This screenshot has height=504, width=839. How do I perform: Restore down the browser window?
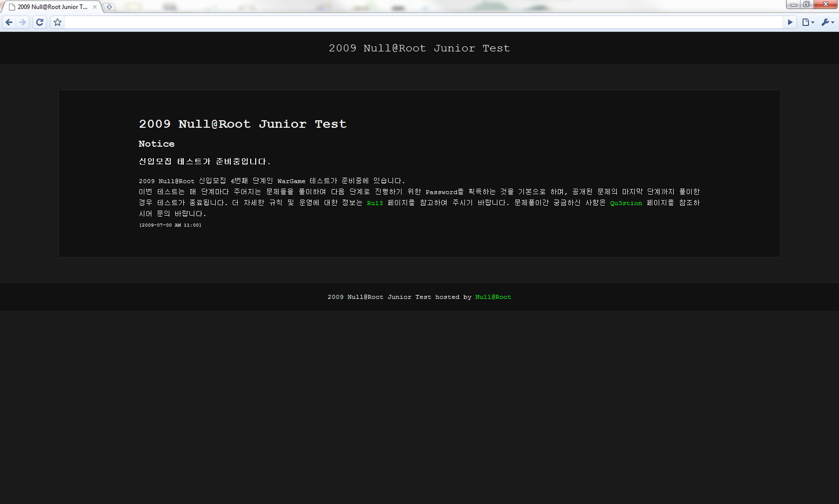click(x=807, y=4)
